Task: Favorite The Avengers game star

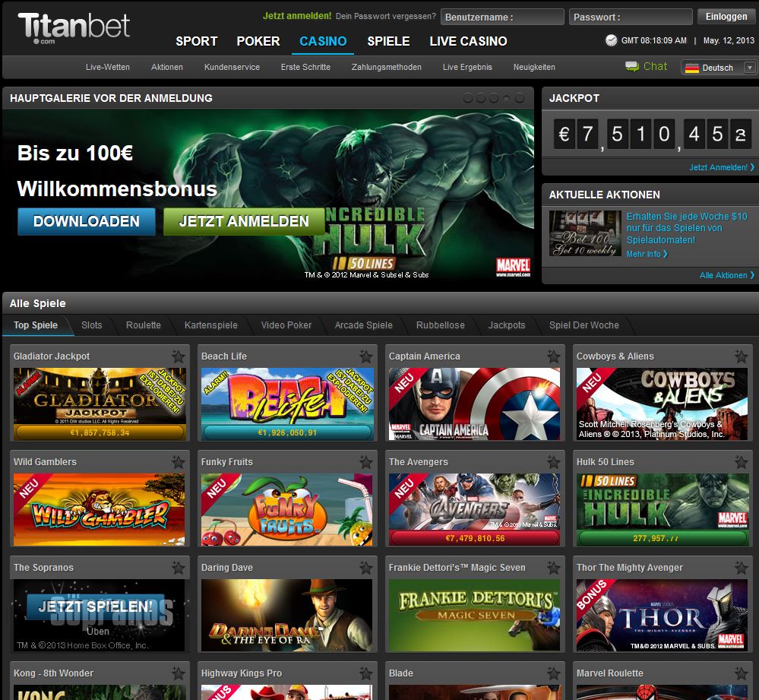Action: 554,462
